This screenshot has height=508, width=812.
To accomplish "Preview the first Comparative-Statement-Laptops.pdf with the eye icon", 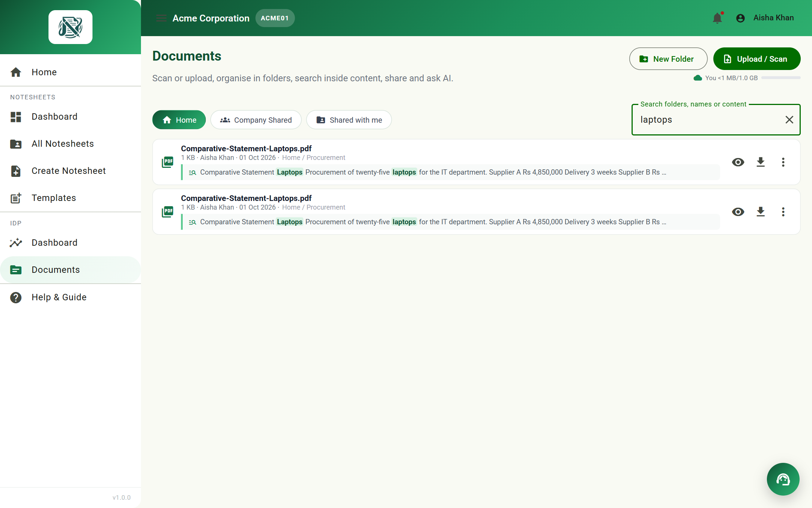I will click(738, 162).
